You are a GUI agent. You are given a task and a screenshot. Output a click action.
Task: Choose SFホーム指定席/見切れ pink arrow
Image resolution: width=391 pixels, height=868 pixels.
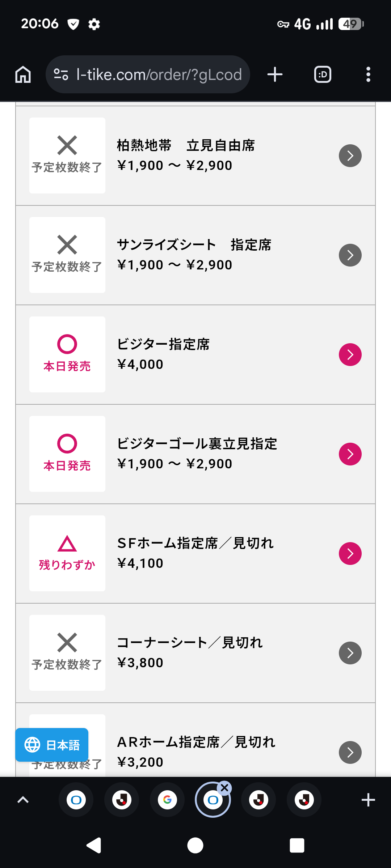[350, 553]
